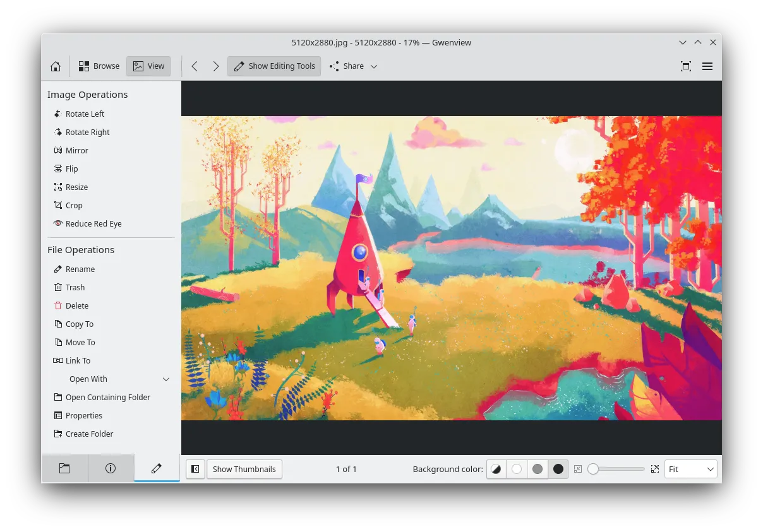The image size is (763, 532).
Task: Toggle Show Editing Tools button
Action: (274, 66)
